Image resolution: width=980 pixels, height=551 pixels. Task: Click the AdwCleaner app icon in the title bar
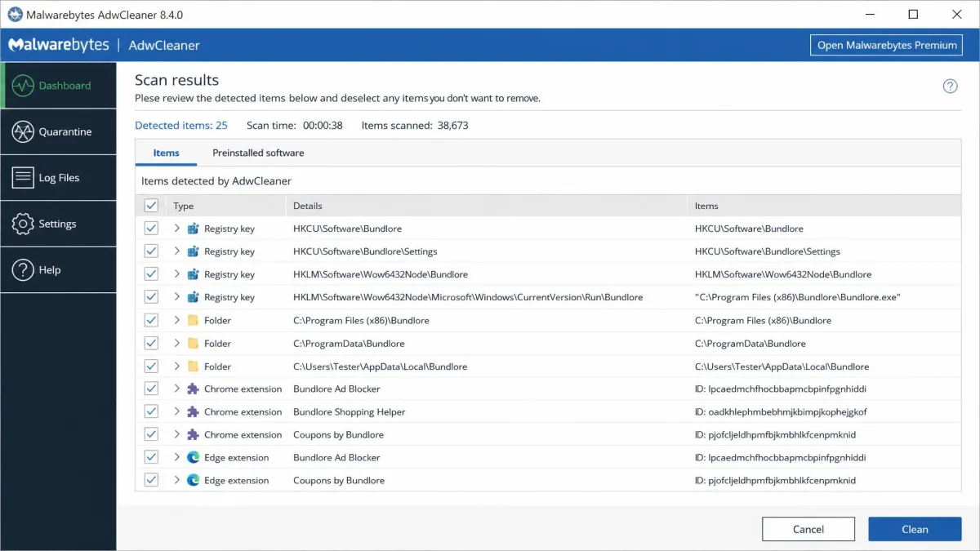15,15
